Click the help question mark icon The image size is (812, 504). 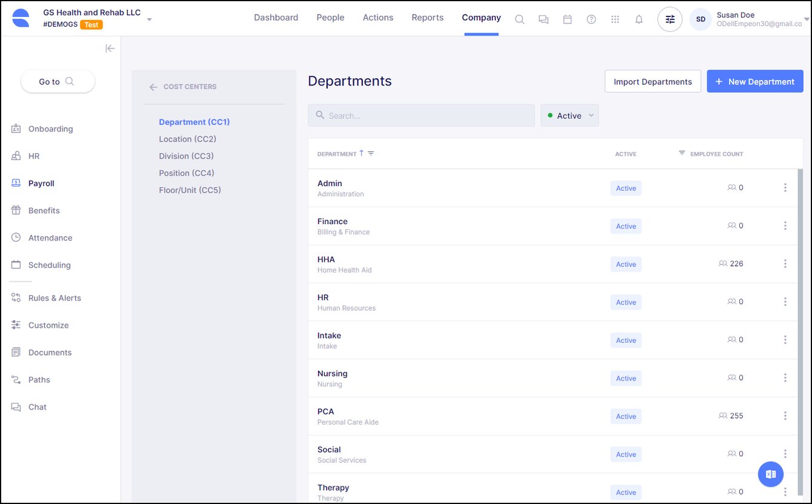click(x=591, y=19)
